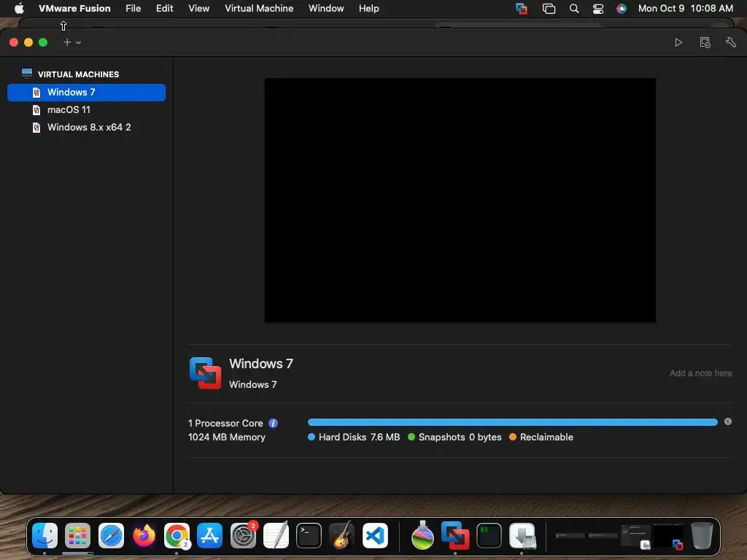Launch Google Chrome from the Dock
747x560 pixels.
177,536
